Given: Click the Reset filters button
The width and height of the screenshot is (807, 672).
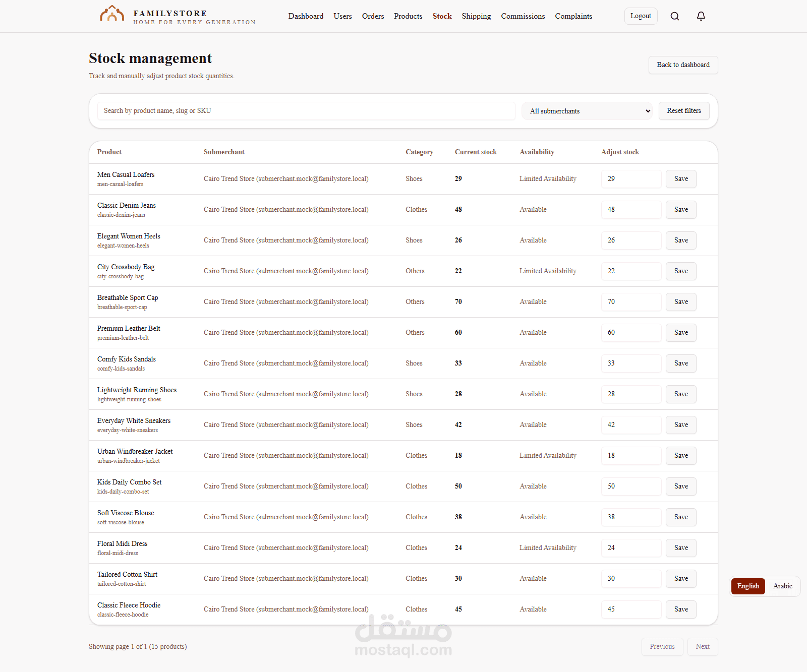Looking at the screenshot, I should click(684, 111).
